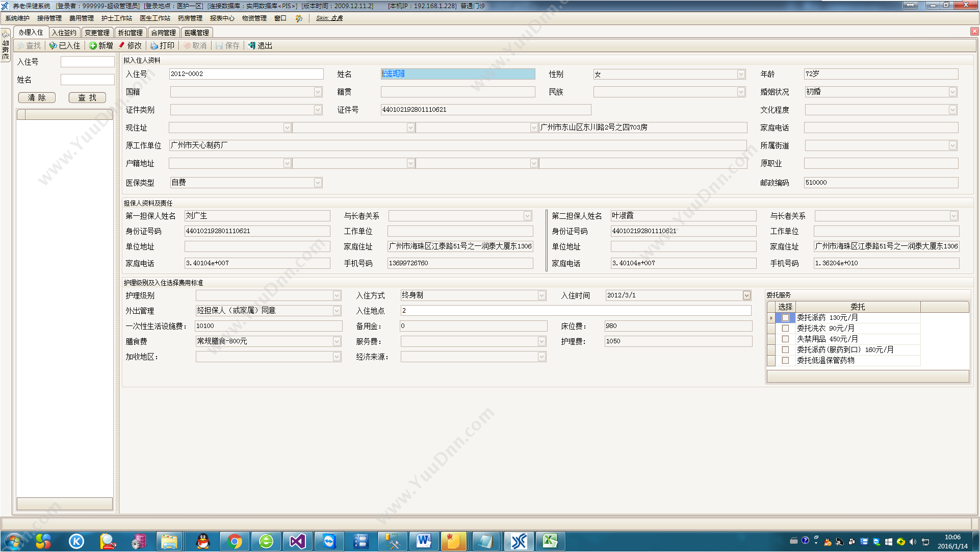Image resolution: width=980 pixels, height=552 pixels.
Task: Switch to the 折扣管理 tab
Action: (x=131, y=33)
